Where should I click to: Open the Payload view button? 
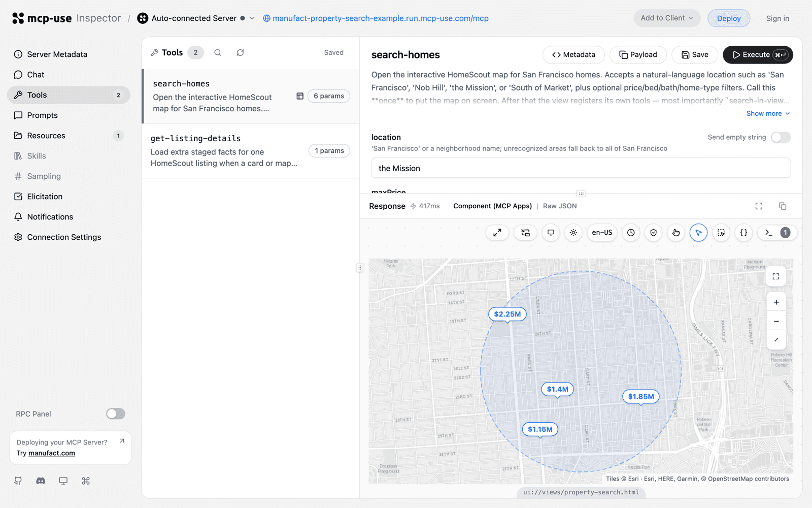(638, 55)
